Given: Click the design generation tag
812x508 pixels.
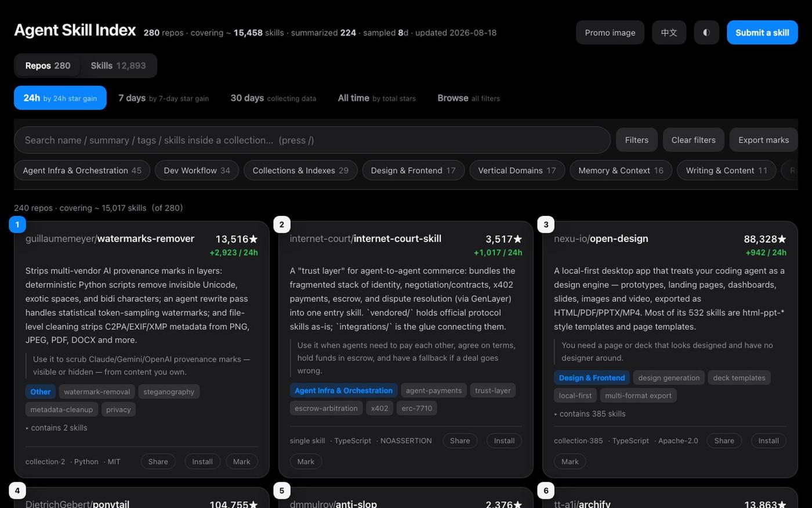Looking at the screenshot, I should pyautogui.click(x=669, y=378).
